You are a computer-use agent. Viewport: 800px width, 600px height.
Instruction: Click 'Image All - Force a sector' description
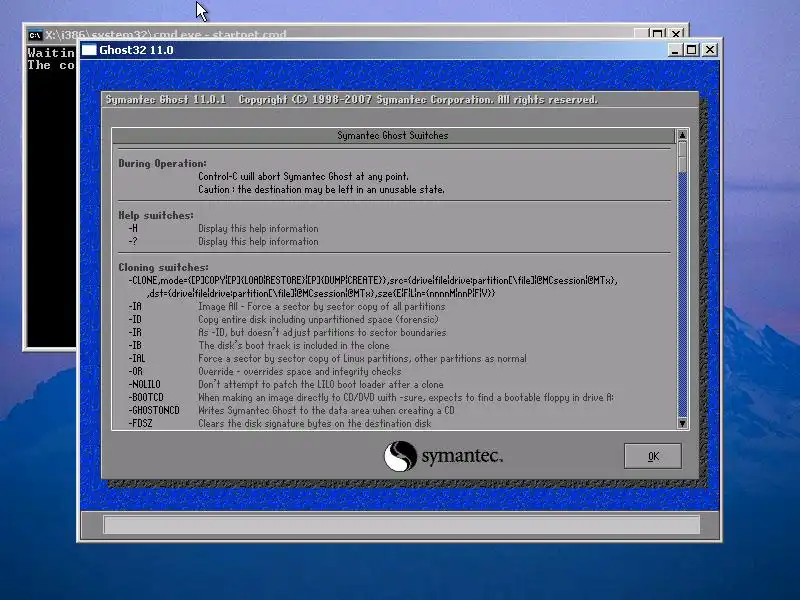(321, 306)
